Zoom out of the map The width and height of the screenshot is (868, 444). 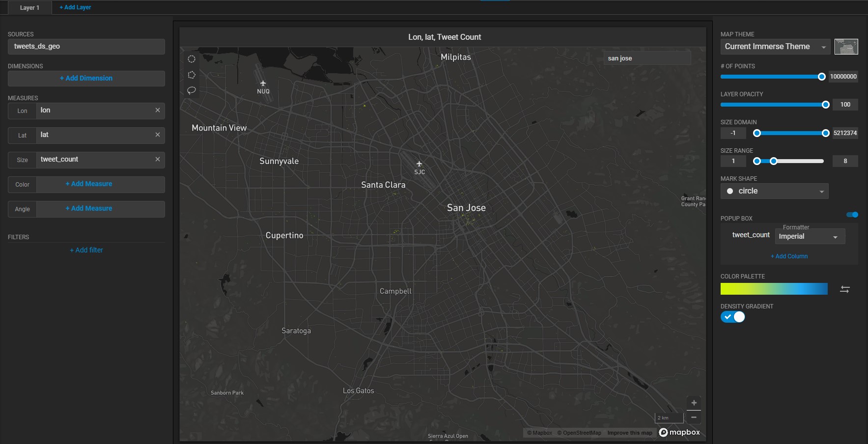(x=694, y=417)
